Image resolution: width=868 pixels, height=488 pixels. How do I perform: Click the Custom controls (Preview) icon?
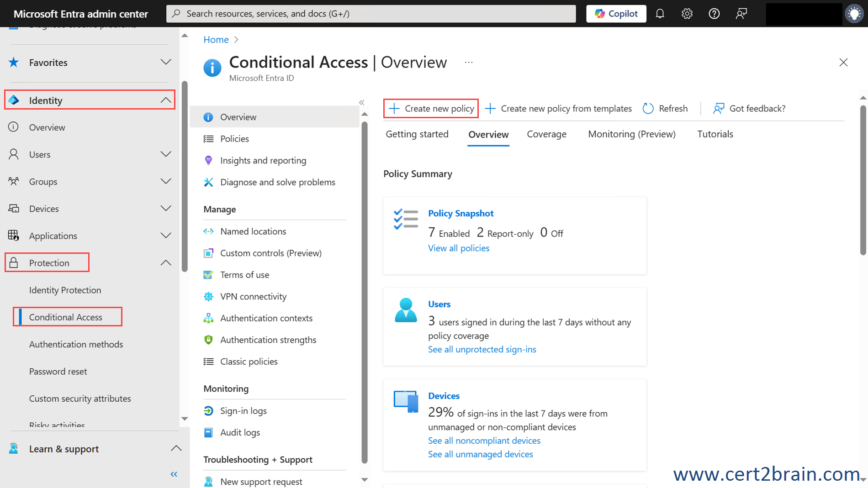pos(208,253)
